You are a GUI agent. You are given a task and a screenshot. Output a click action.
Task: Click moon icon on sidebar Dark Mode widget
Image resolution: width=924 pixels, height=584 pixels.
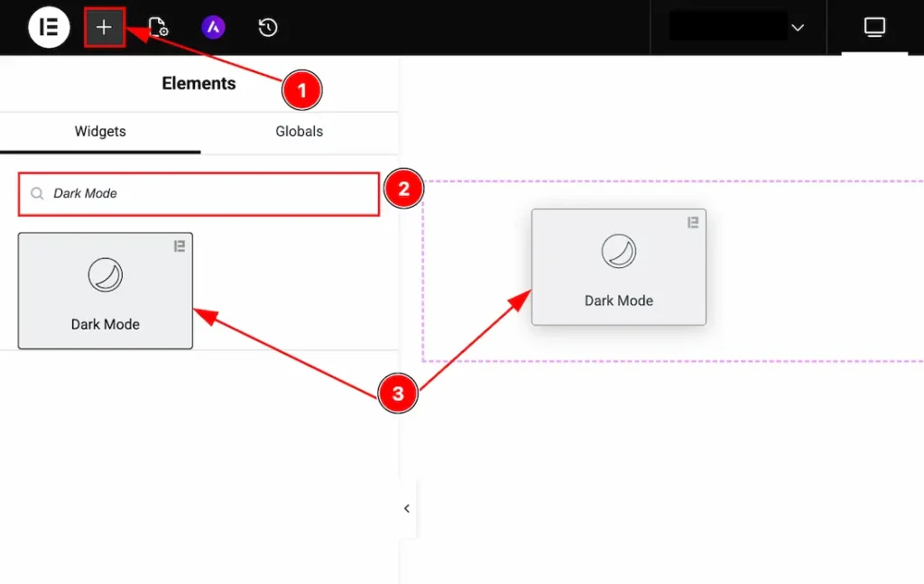pyautogui.click(x=106, y=275)
